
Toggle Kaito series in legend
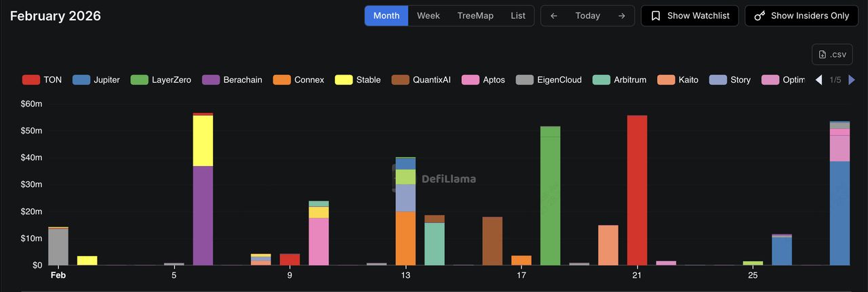coord(677,80)
